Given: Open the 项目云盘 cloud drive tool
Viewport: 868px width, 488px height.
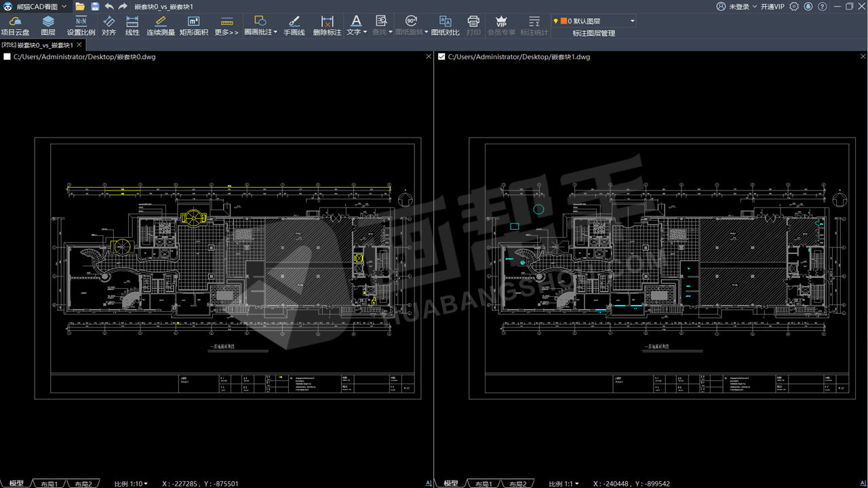Looking at the screenshot, I should 15,26.
